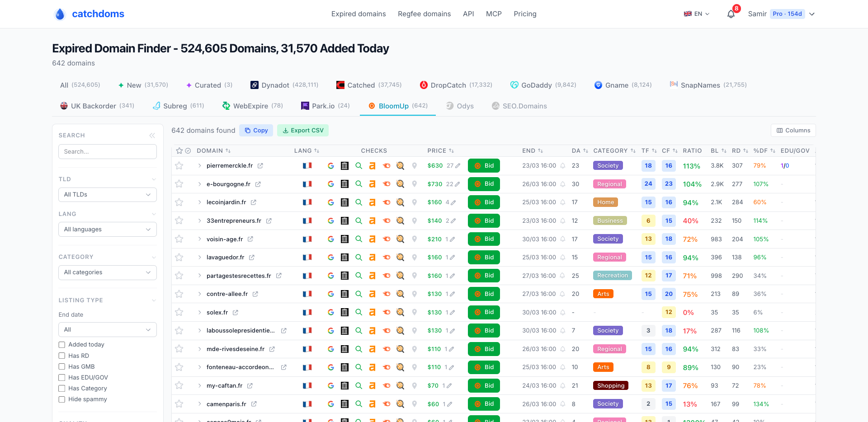
Task: Open the Columns chooser
Action: pyautogui.click(x=793, y=131)
